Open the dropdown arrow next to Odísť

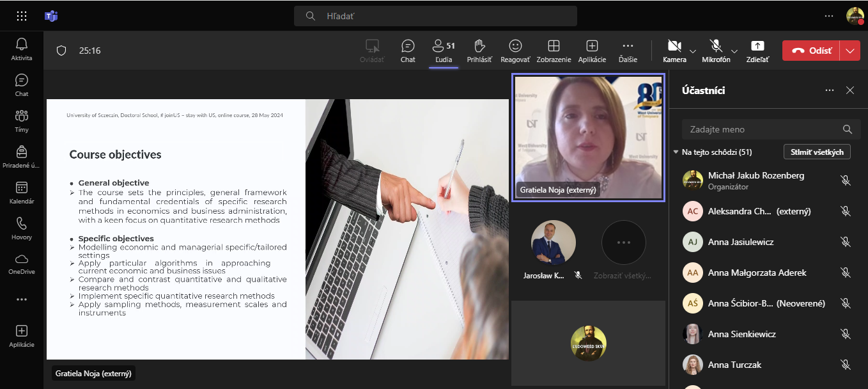coord(850,51)
